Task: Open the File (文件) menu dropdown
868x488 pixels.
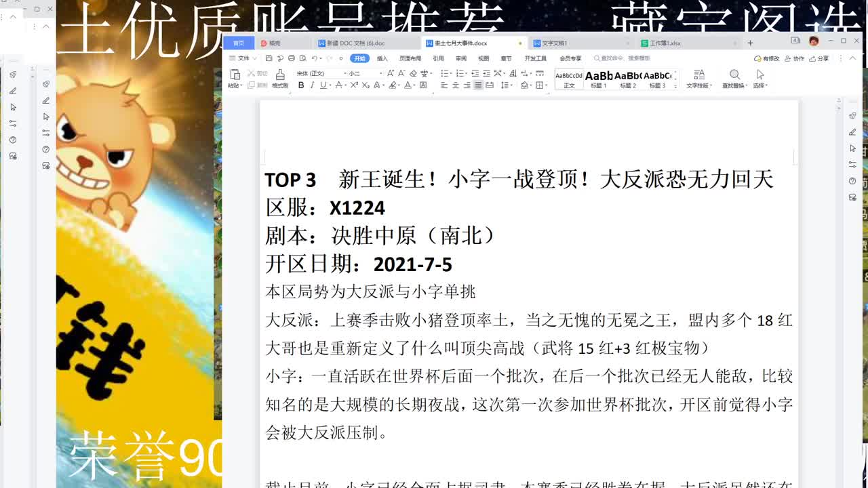Action: point(241,58)
